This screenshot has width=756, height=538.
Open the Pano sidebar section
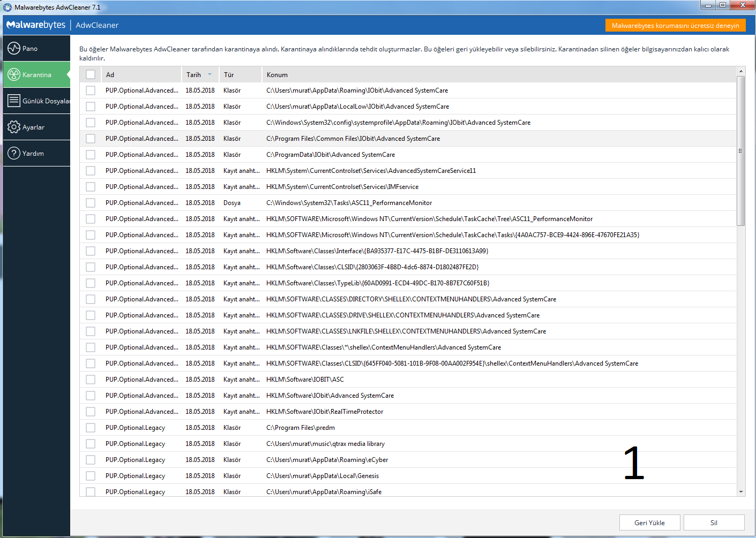pos(36,48)
